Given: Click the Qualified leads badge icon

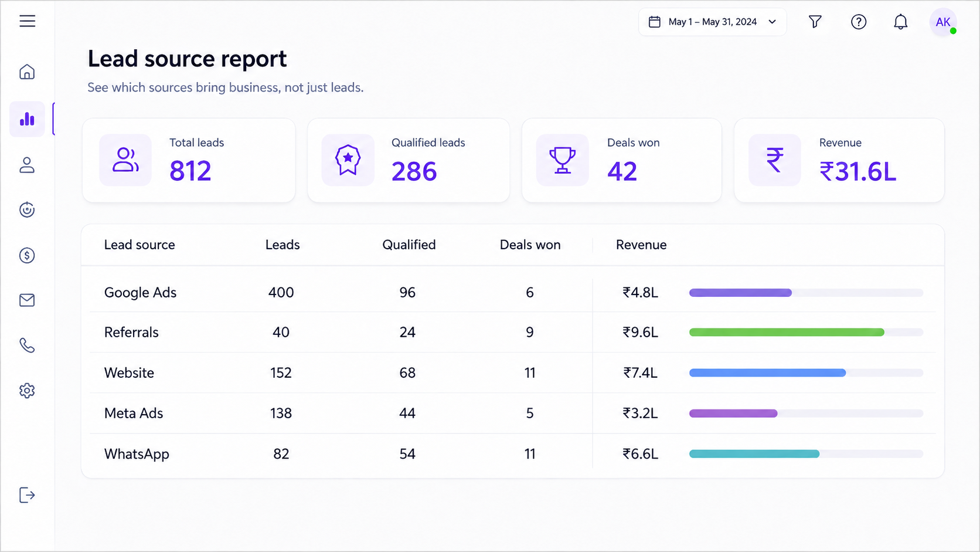Looking at the screenshot, I should point(348,160).
